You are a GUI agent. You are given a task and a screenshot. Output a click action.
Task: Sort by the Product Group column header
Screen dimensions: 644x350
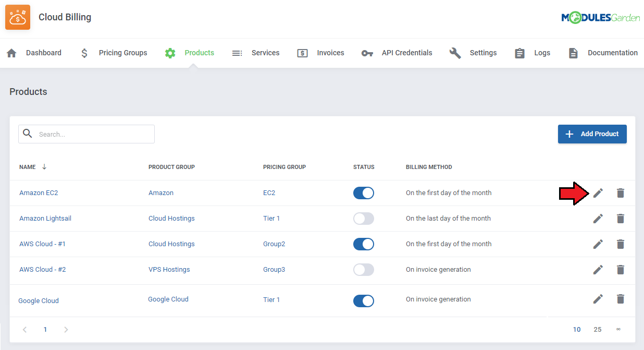[171, 167]
